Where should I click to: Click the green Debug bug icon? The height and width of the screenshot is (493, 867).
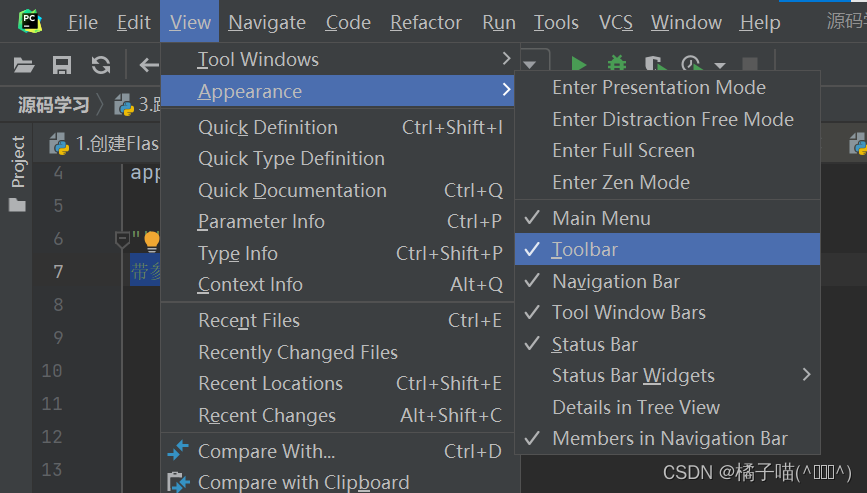[x=617, y=64]
